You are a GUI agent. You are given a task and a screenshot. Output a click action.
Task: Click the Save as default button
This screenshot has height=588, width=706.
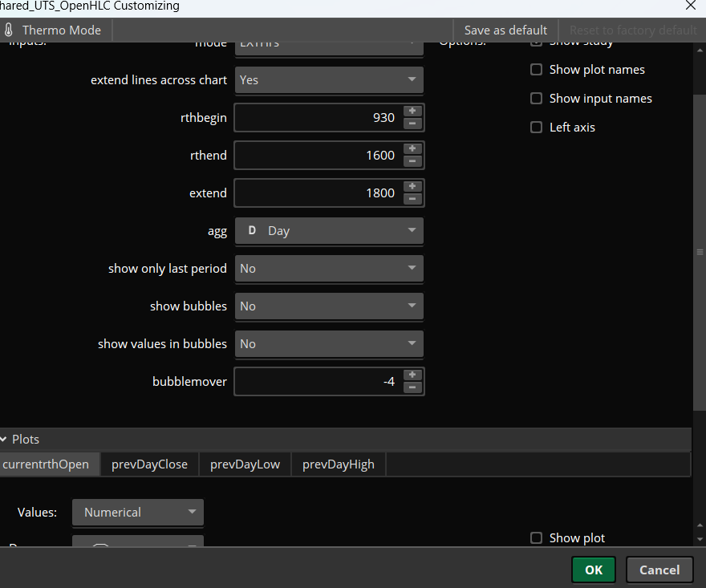tap(505, 30)
